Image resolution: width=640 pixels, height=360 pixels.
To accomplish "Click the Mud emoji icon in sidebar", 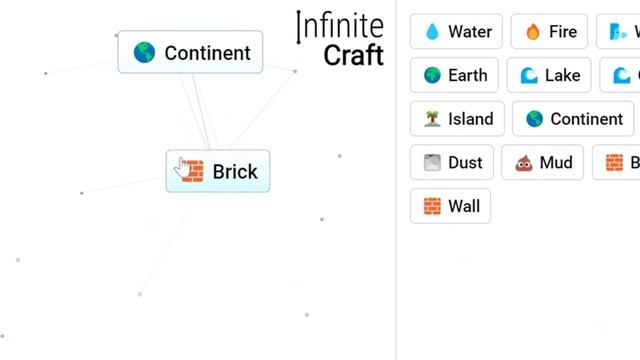I will 524,162.
